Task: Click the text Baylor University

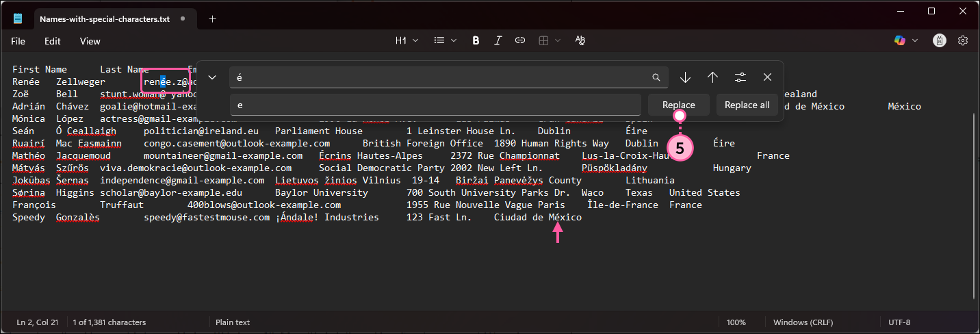Action: click(322, 192)
